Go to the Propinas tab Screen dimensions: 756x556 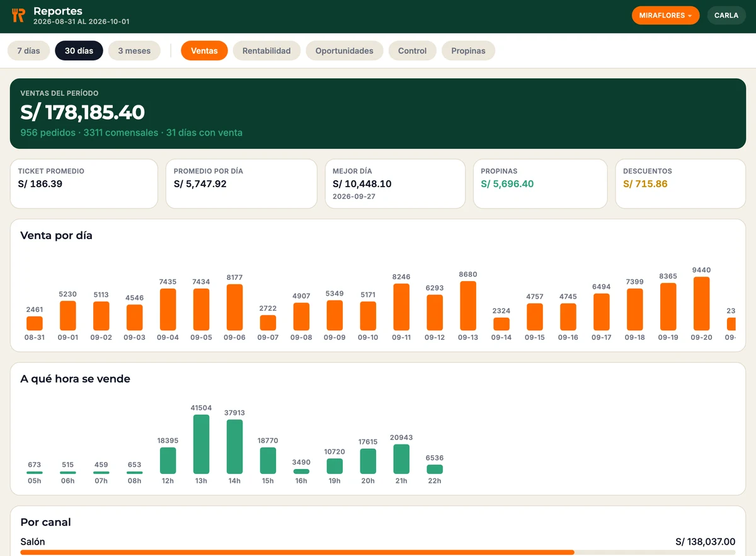(x=468, y=50)
